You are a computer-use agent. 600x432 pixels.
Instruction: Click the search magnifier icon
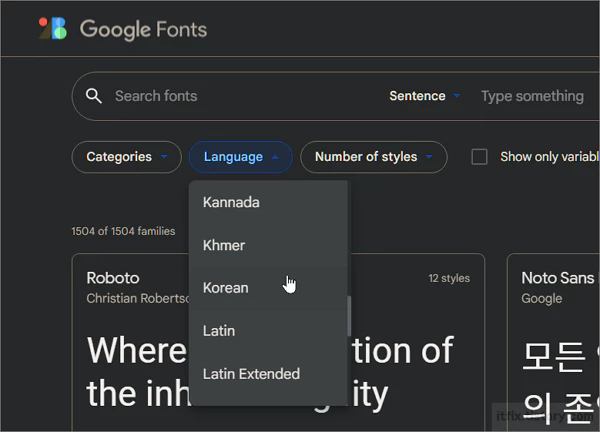93,96
